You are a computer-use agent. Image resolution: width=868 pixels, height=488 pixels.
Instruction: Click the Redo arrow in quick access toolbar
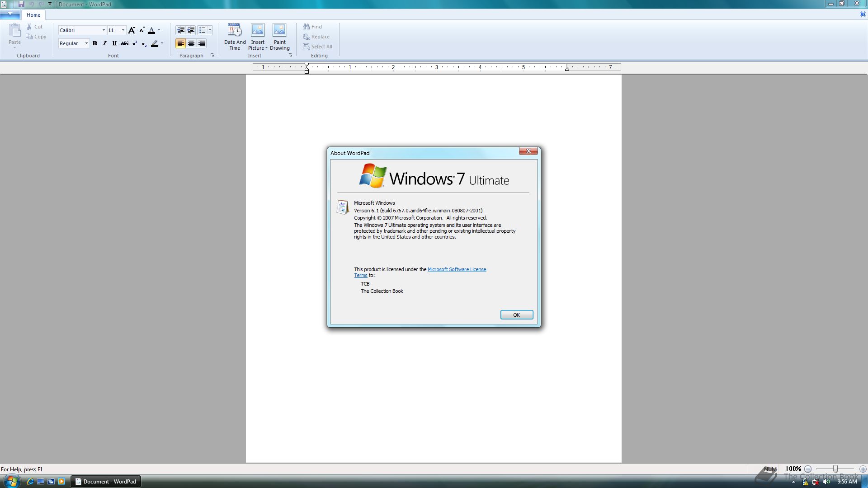click(41, 4)
